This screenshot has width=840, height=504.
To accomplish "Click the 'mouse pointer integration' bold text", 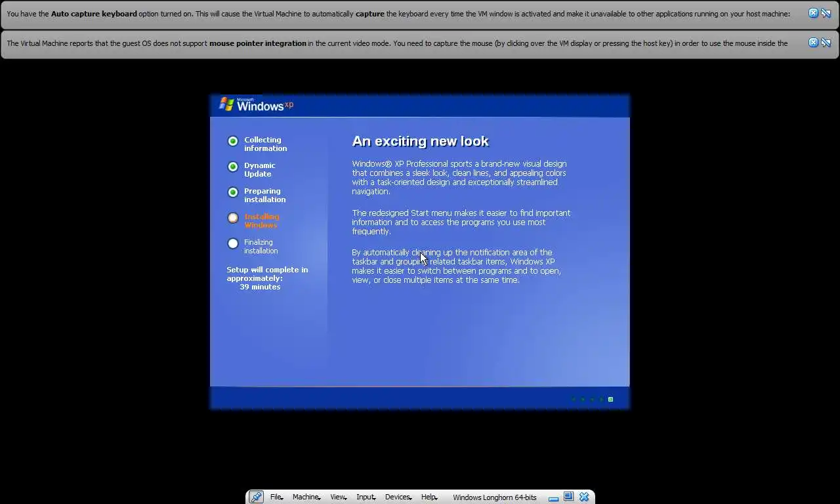I will (x=257, y=43).
